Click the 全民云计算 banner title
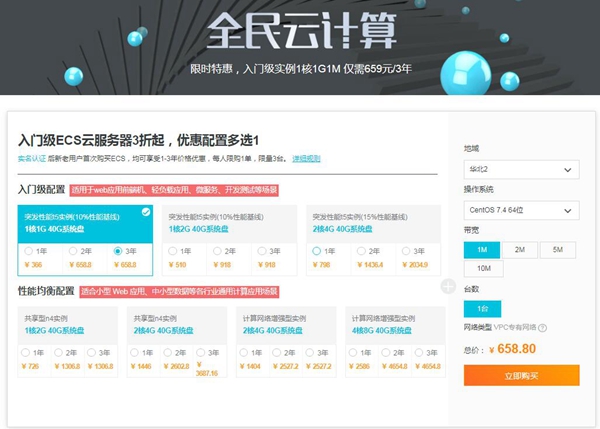This screenshot has width=600, height=429. pyautogui.click(x=302, y=31)
